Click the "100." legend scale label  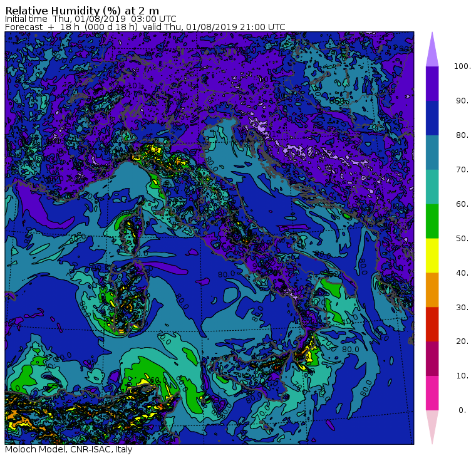coord(462,66)
